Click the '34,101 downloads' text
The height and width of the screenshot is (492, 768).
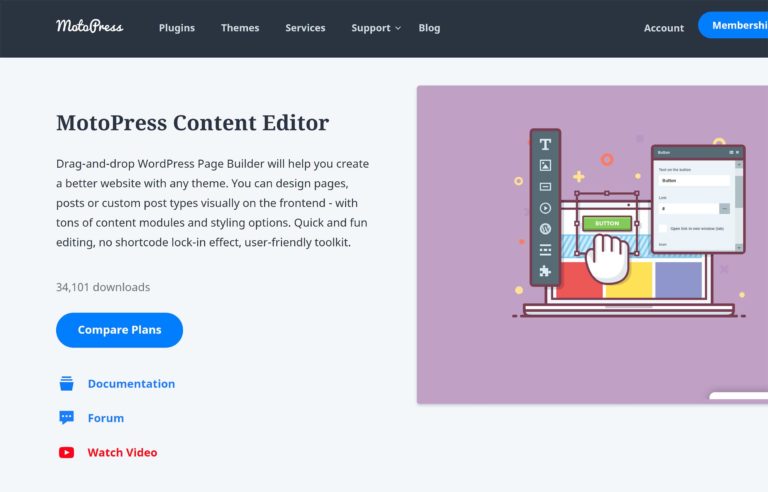(103, 287)
